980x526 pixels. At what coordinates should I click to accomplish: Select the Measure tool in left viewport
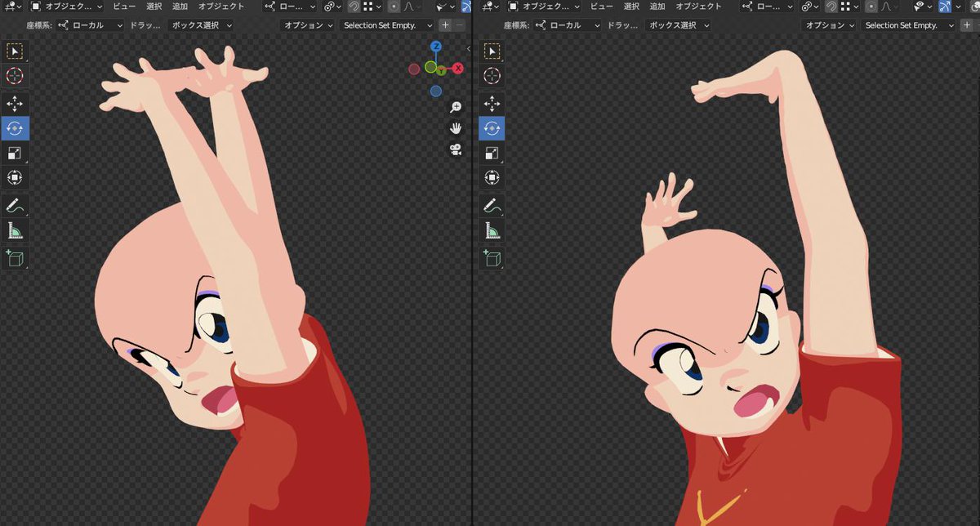click(15, 230)
